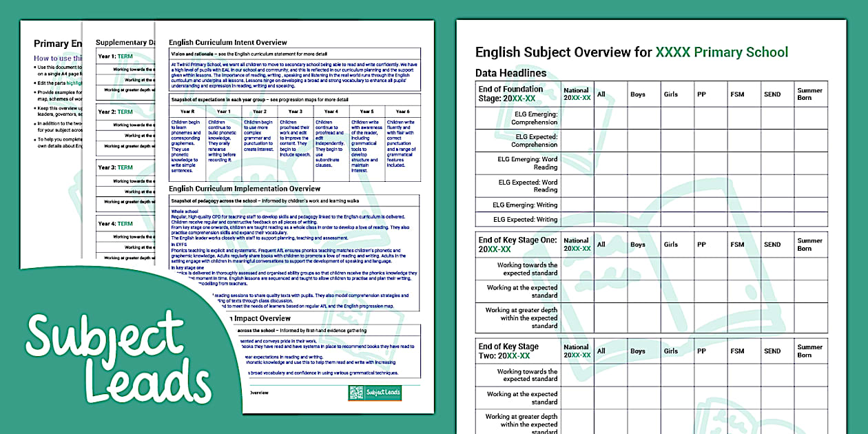
Task: Click the large white Subject Leads logo
Action: (x=117, y=357)
